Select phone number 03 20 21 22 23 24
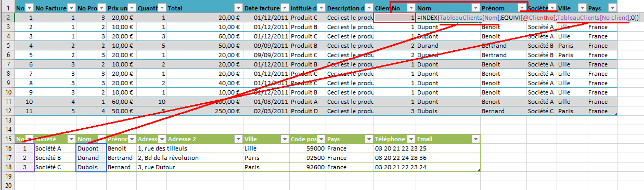The height and width of the screenshot is (190, 644). [395, 167]
